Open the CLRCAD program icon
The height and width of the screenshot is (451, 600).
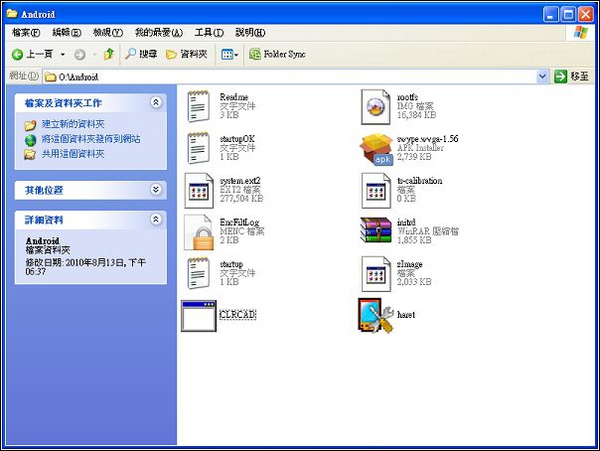[x=199, y=315]
